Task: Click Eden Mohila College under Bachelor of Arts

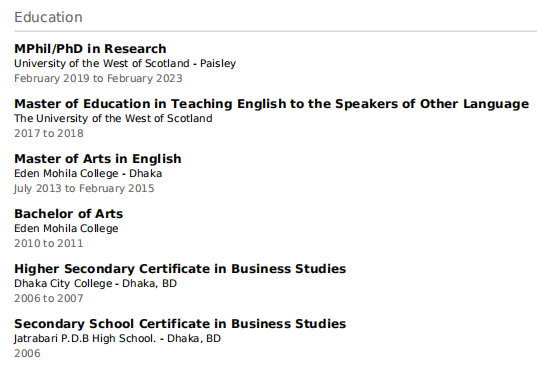Action: (66, 228)
